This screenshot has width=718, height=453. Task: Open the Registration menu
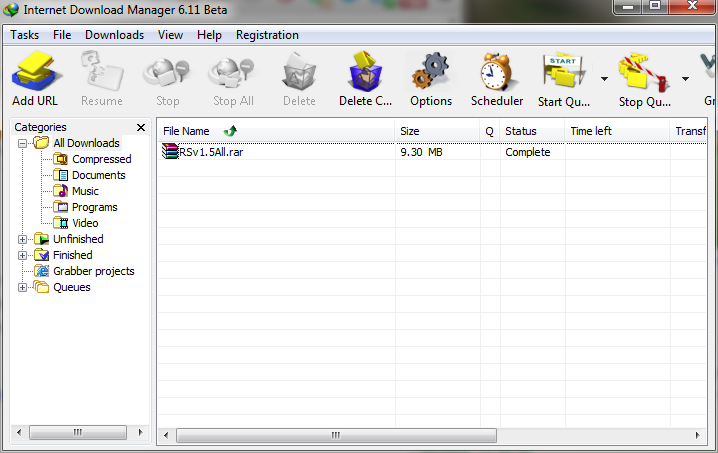tap(267, 35)
